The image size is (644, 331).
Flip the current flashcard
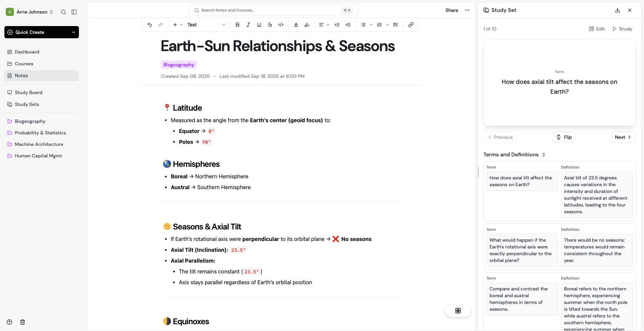click(564, 137)
